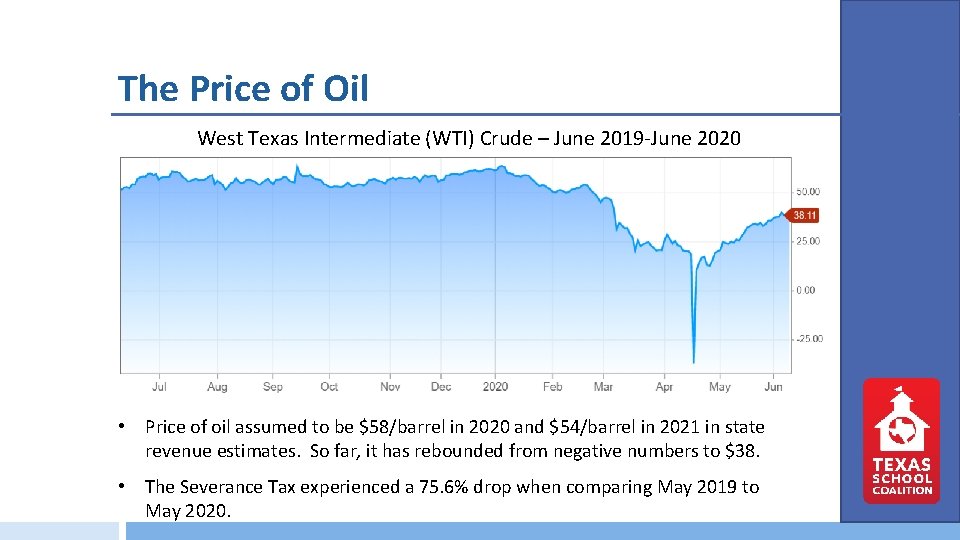The width and height of the screenshot is (960, 540).
Task: Click the Texas School Coalition logo
Action: (x=901, y=440)
